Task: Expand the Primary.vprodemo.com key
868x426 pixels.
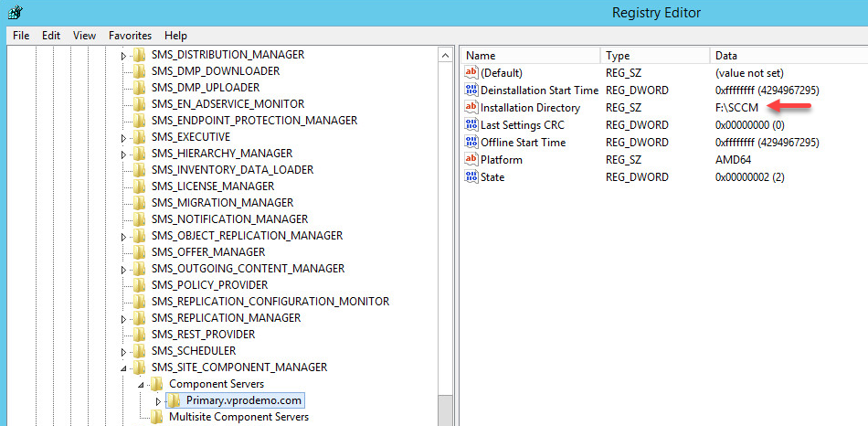Action: [159, 401]
